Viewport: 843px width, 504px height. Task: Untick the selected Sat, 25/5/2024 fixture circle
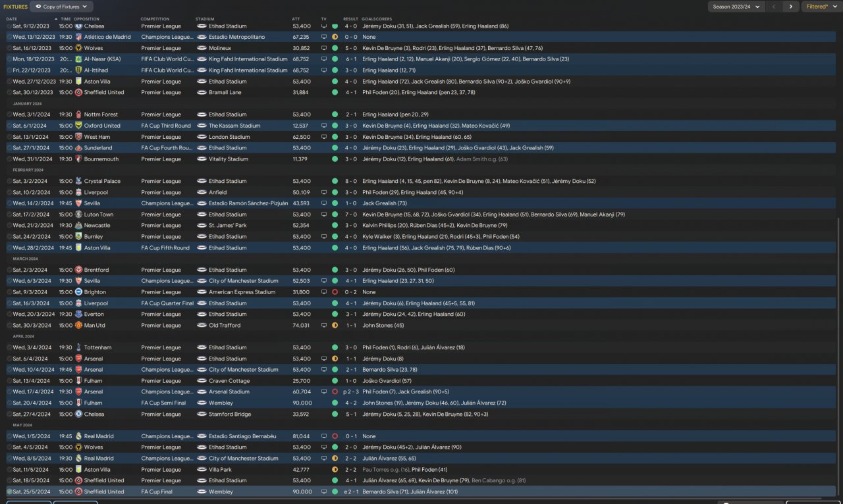(9, 491)
